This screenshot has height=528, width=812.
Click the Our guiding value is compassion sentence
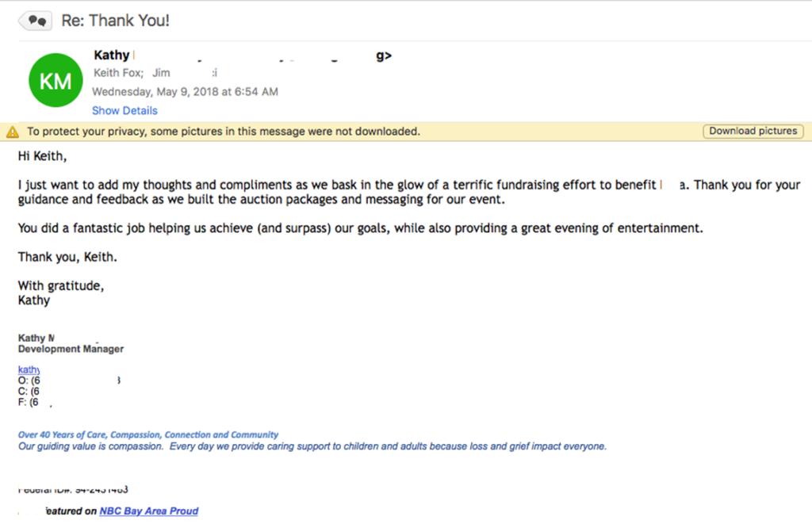[312, 446]
